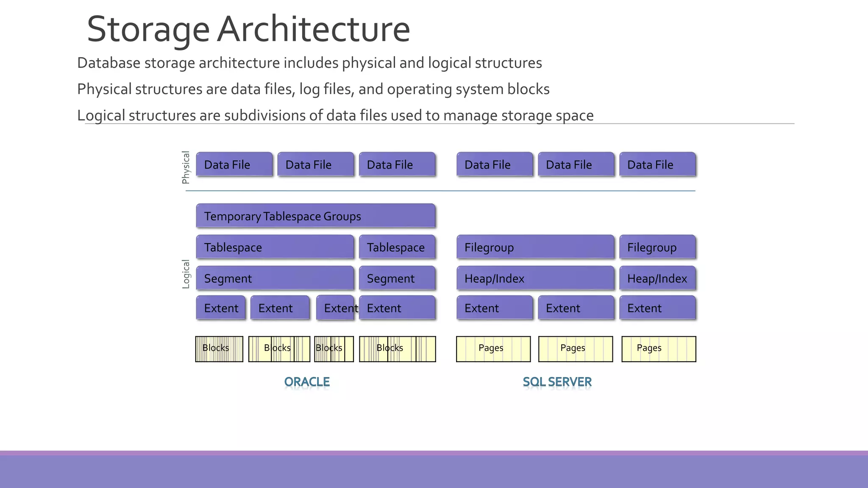868x488 pixels.
Task: Click the wide Tablespace box
Action: point(275,247)
